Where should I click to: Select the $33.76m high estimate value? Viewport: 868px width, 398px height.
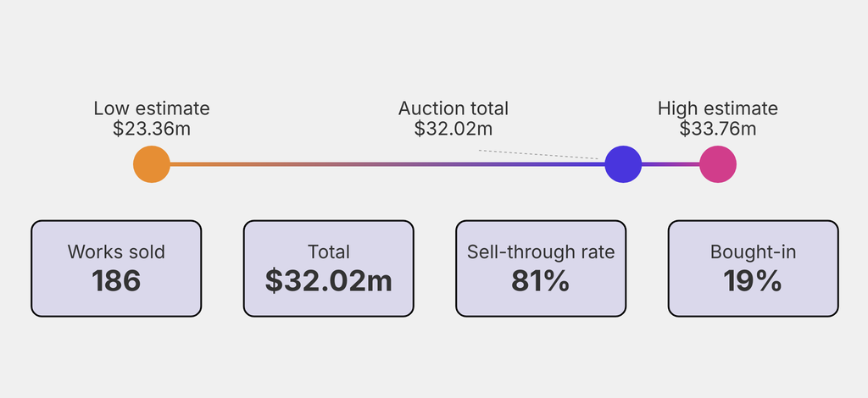coord(718,129)
